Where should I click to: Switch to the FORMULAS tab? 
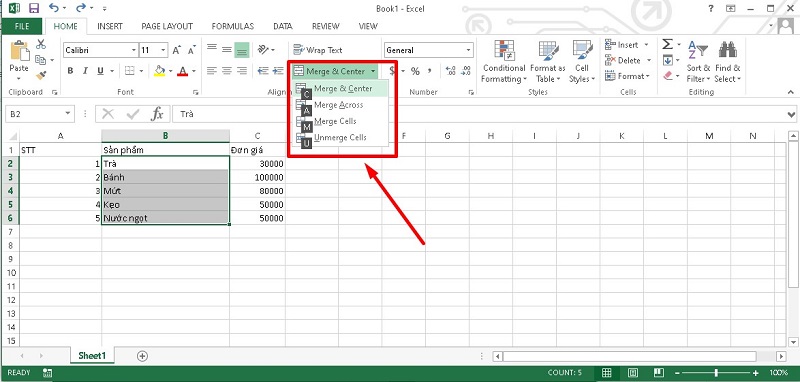pos(233,27)
